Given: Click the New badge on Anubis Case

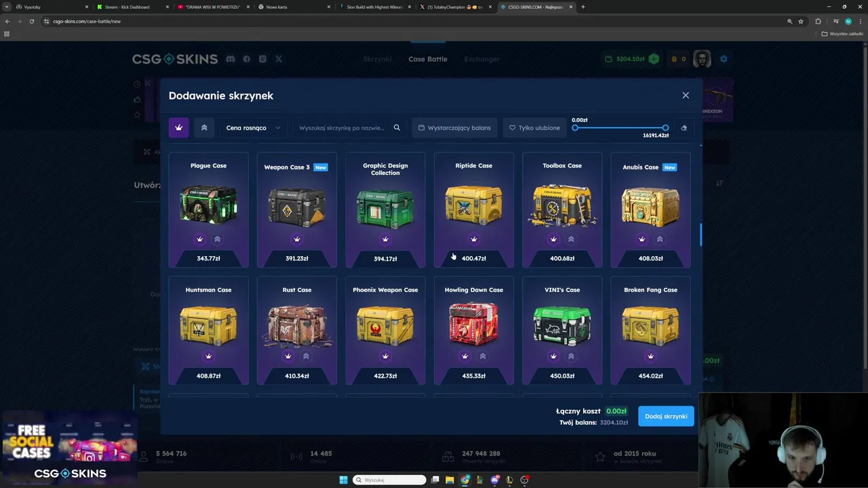Looking at the screenshot, I should 669,167.
